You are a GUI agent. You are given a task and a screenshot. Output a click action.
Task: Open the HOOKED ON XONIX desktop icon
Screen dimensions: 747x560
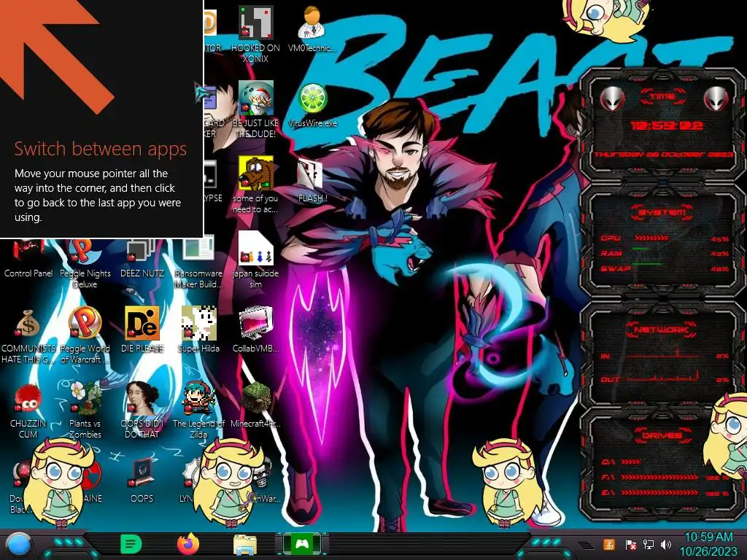pyautogui.click(x=255, y=34)
